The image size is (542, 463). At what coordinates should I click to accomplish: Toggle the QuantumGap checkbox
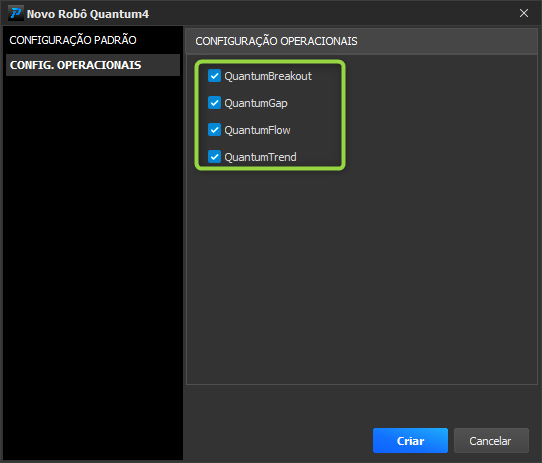(x=214, y=103)
